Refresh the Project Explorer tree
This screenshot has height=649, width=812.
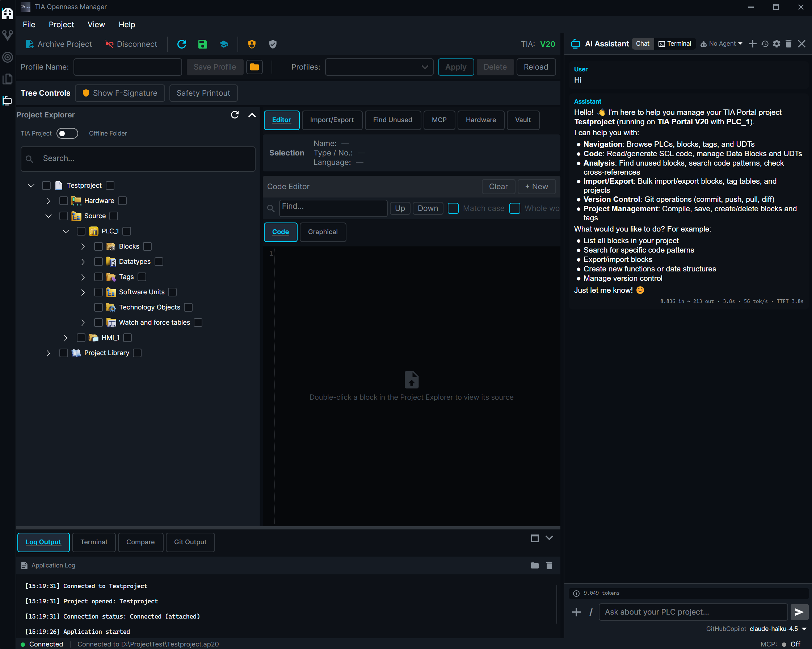coord(235,115)
